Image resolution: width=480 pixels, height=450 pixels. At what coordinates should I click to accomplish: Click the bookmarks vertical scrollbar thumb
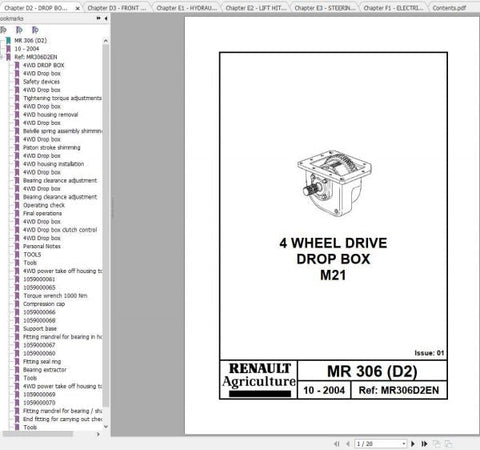click(106, 226)
